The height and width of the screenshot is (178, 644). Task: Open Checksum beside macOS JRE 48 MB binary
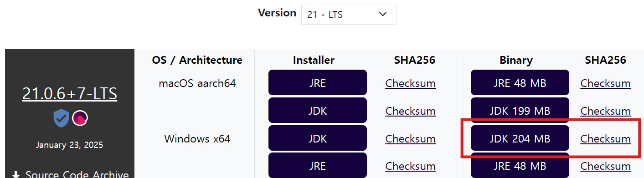[x=605, y=83]
